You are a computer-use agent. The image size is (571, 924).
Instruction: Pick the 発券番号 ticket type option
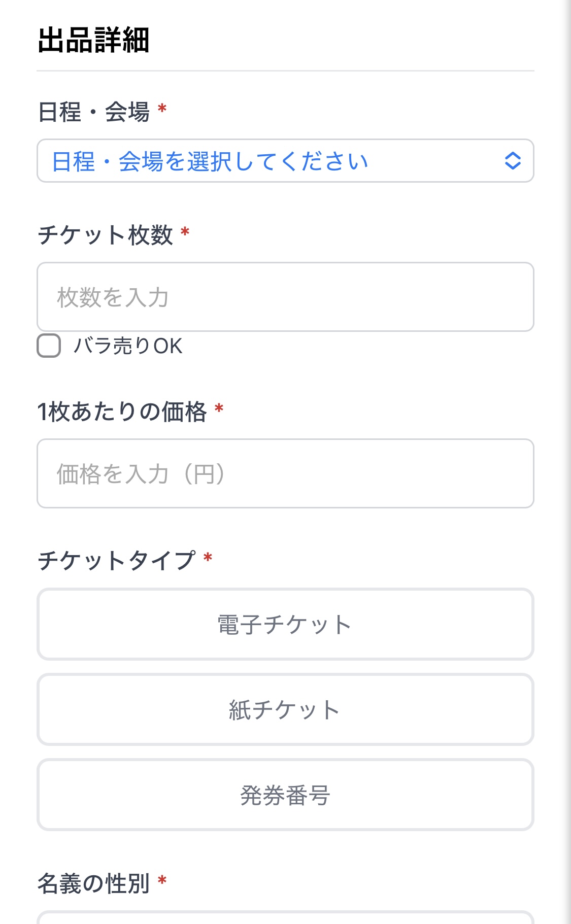tap(285, 795)
